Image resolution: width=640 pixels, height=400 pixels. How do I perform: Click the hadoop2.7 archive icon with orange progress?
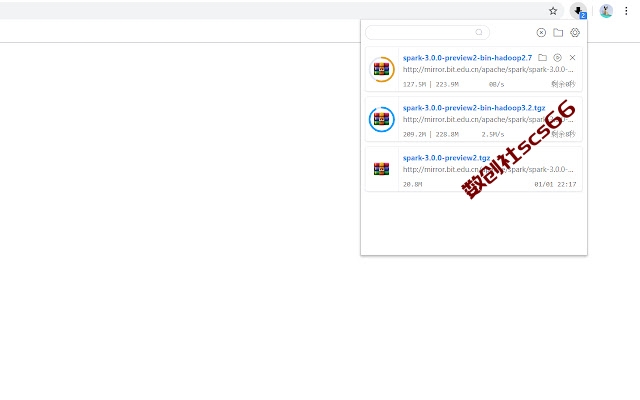point(382,69)
